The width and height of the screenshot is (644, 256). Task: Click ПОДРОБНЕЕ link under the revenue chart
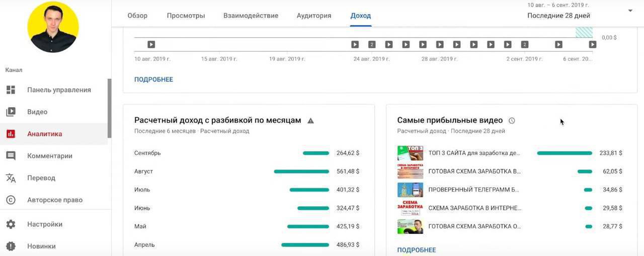coord(153,79)
